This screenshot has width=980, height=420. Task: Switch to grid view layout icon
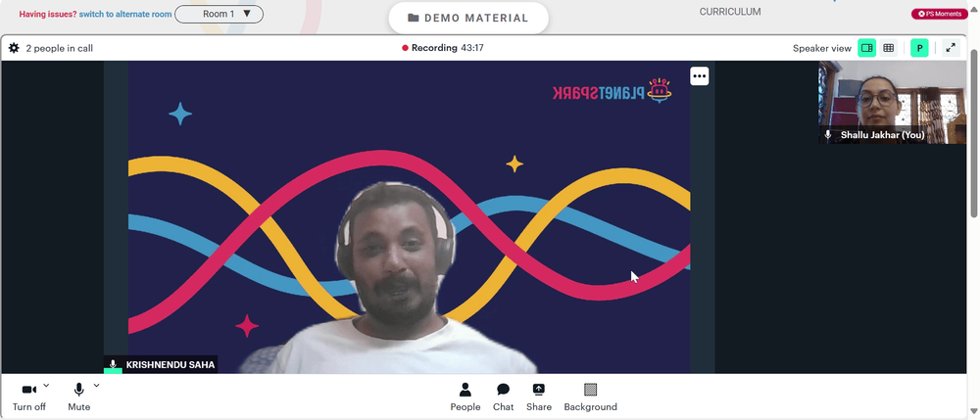click(888, 48)
